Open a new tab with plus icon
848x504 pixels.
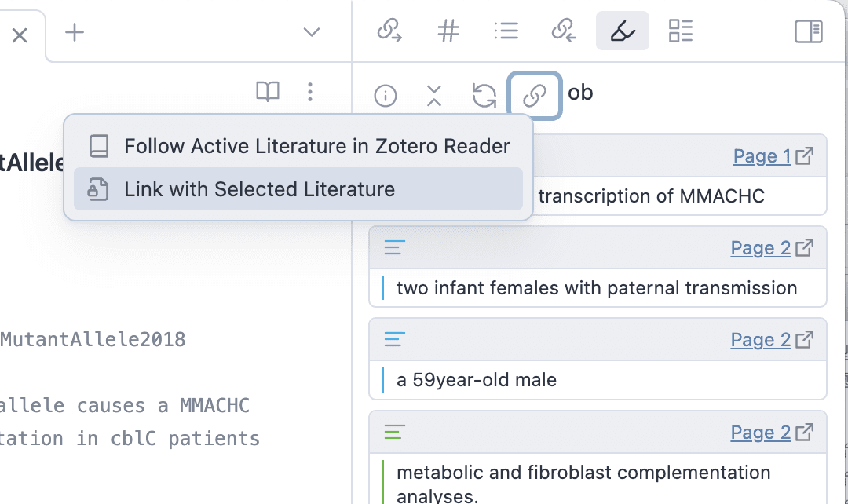(75, 32)
